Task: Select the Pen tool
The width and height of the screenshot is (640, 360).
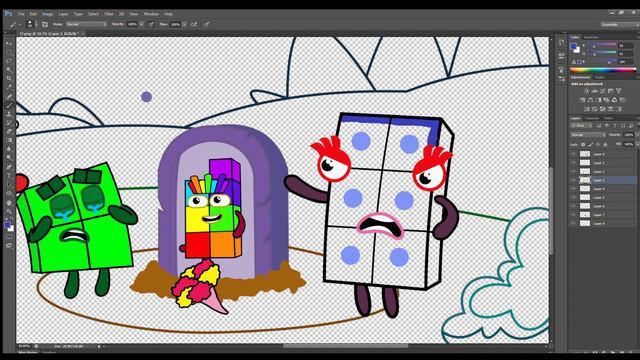Action: point(9,167)
